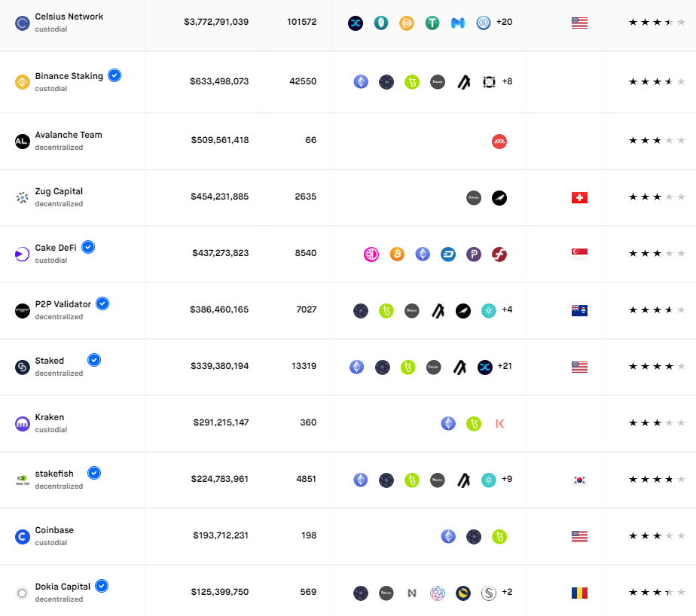Click the Coinbase logo icon
Screen dimensions: 696x616
tap(22, 537)
